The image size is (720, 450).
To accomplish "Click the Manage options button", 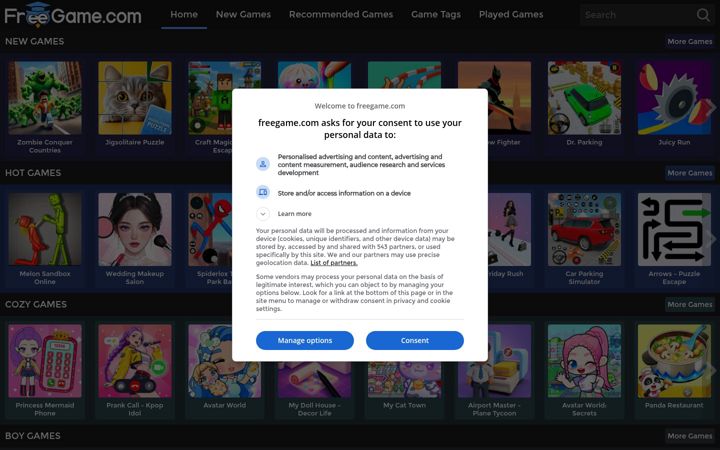I will (x=305, y=340).
